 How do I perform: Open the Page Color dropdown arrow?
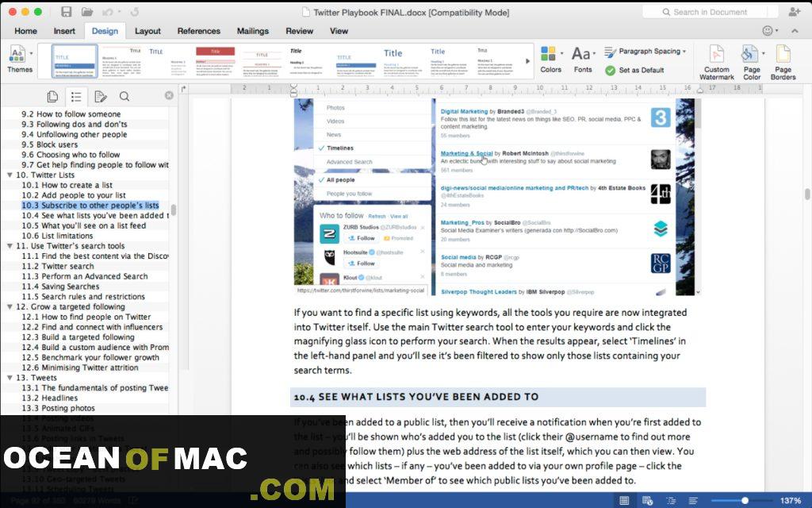pos(764,53)
